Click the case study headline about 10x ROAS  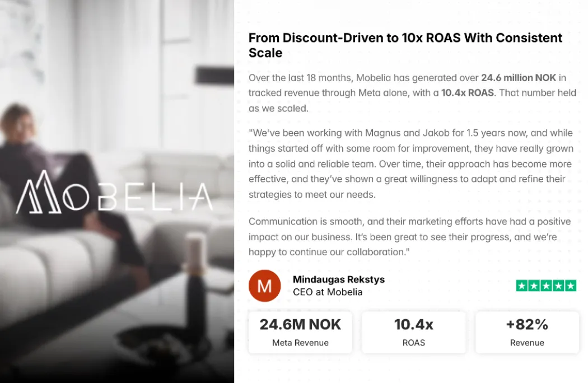point(405,45)
